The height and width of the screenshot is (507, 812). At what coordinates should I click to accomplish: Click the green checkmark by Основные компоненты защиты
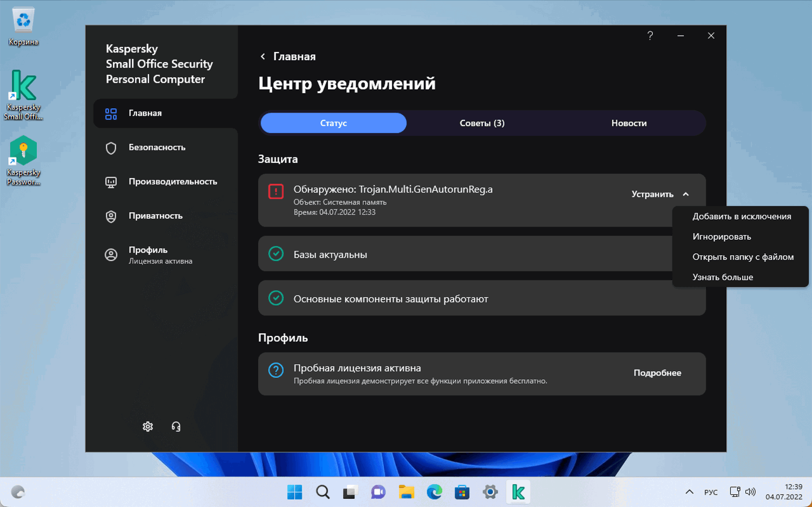276,298
